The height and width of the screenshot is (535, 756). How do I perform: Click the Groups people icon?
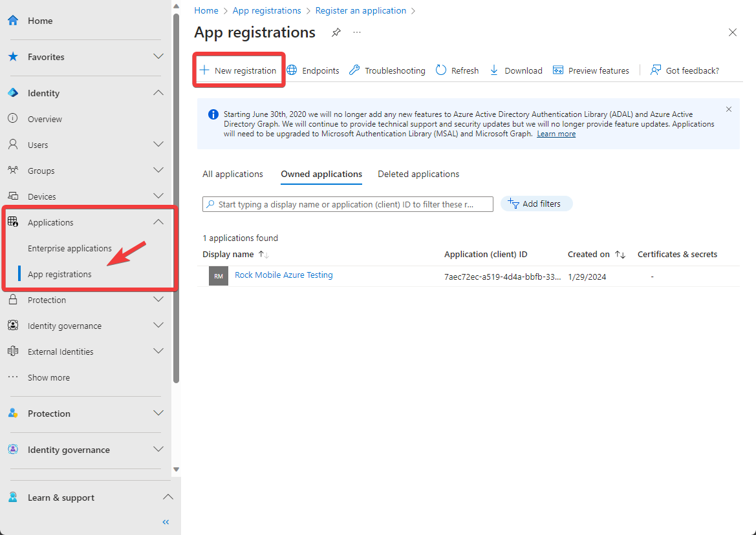(13, 170)
